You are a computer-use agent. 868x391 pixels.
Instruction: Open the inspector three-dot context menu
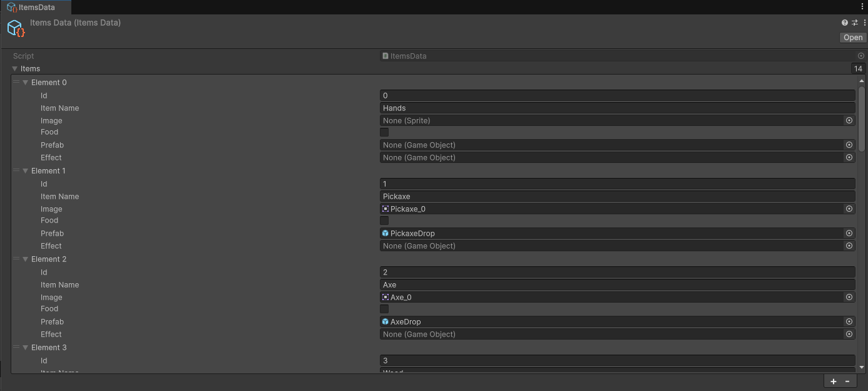pos(864,23)
